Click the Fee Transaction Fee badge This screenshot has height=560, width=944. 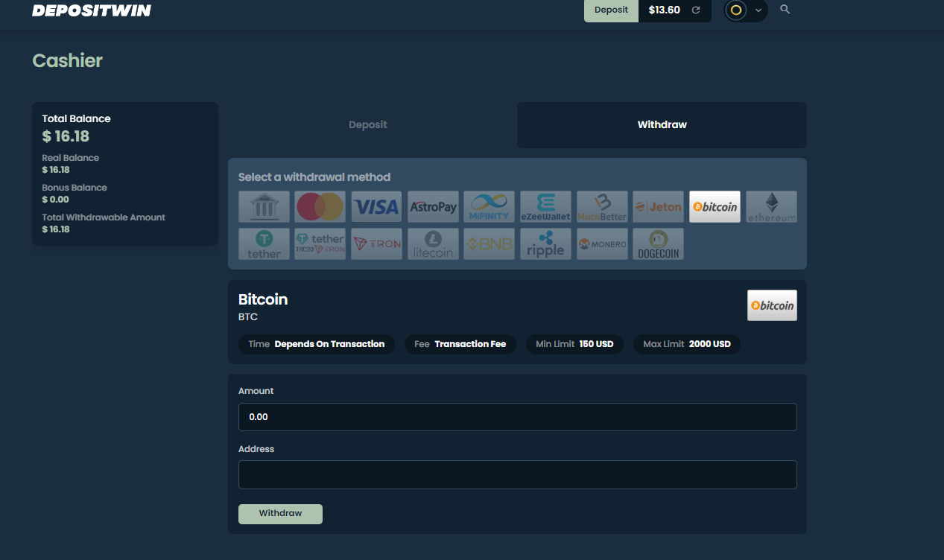click(460, 344)
